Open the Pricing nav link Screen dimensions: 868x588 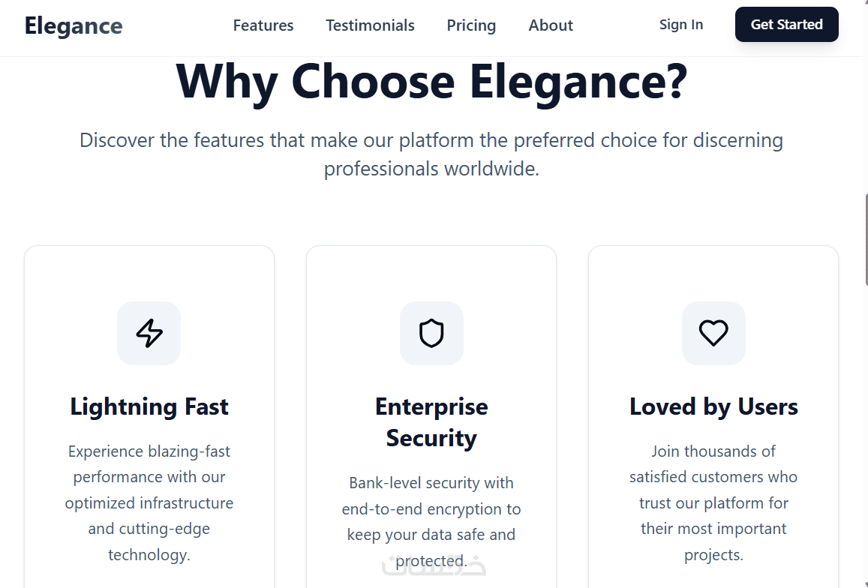(471, 25)
